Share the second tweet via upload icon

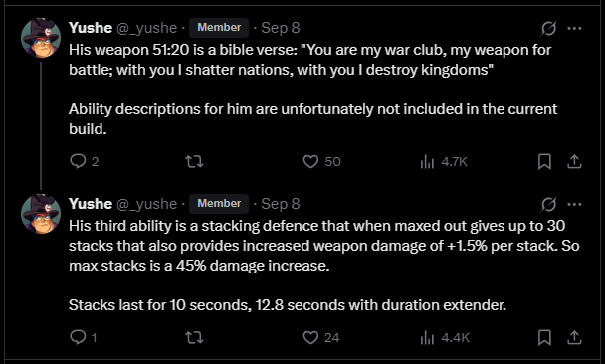pos(574,338)
